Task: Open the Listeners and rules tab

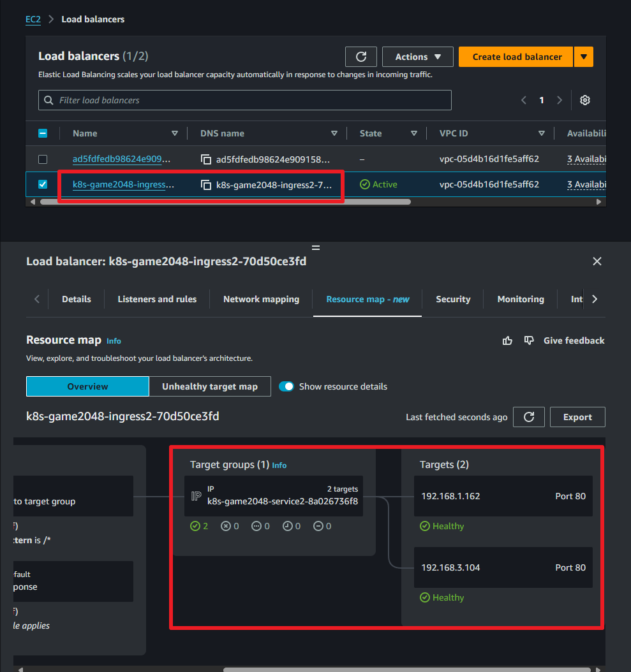Action: click(x=157, y=299)
